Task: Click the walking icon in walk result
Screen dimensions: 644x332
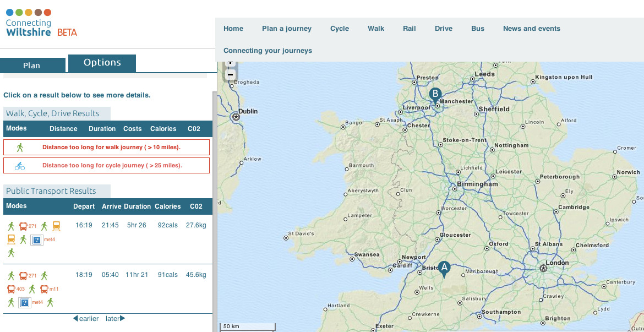Action: click(20, 147)
